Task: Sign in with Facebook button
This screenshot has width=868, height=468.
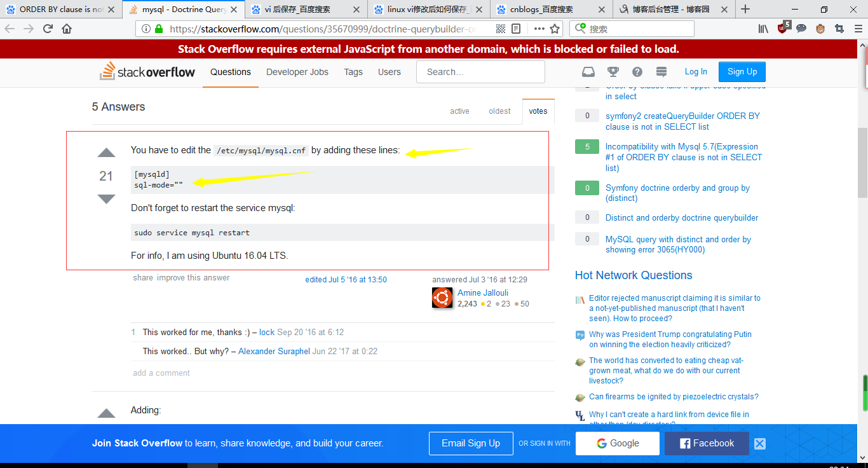Action: [x=707, y=443]
